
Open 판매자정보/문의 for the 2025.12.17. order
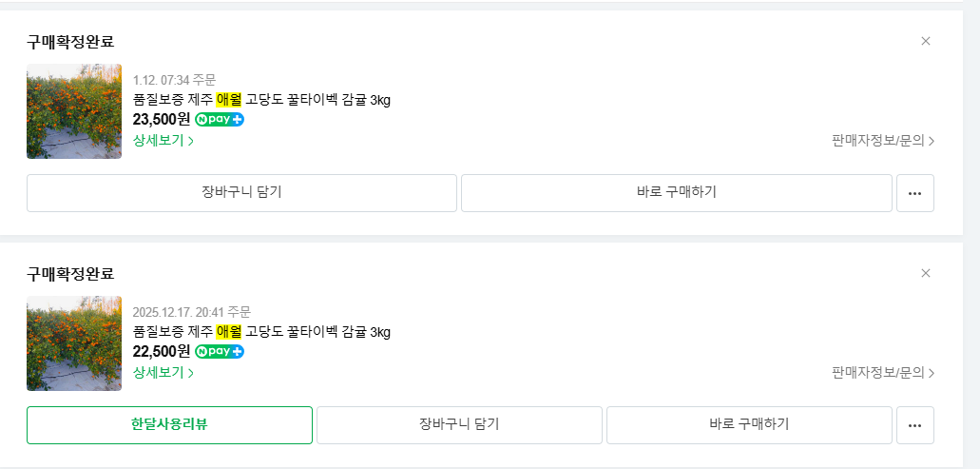point(883,373)
